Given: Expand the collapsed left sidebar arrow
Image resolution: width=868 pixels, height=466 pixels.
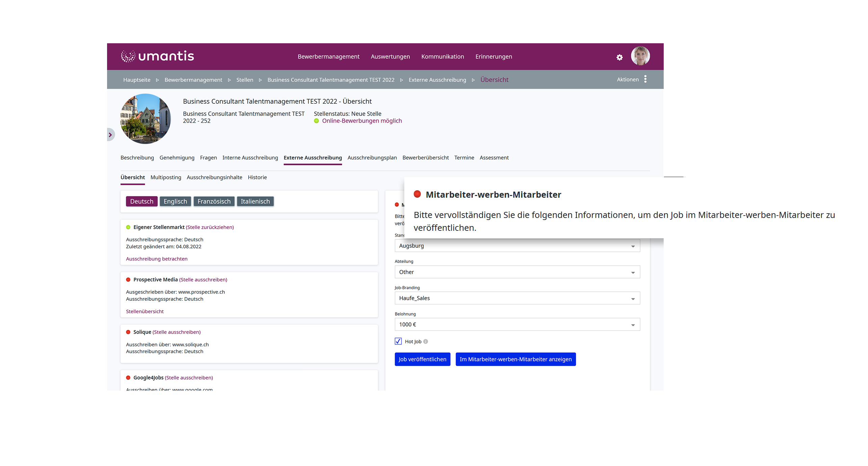Looking at the screenshot, I should tap(110, 135).
